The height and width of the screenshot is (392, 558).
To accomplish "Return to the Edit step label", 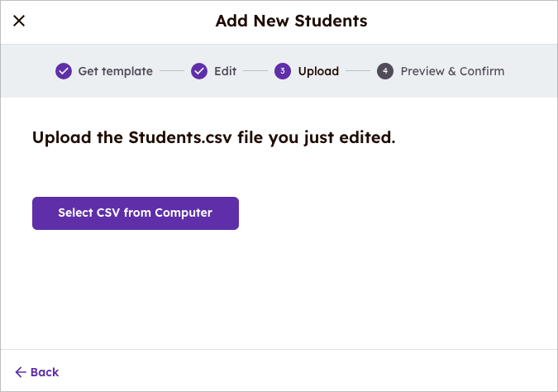I will pyautogui.click(x=225, y=71).
